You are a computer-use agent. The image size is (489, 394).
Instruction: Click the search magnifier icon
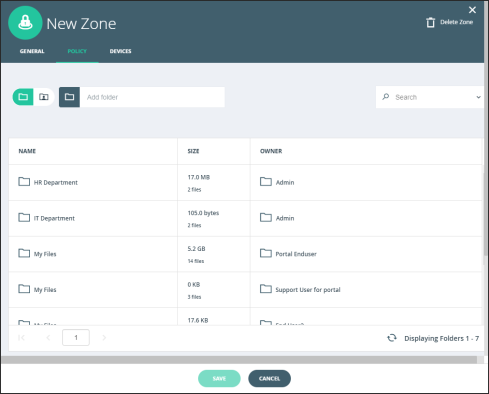click(386, 97)
